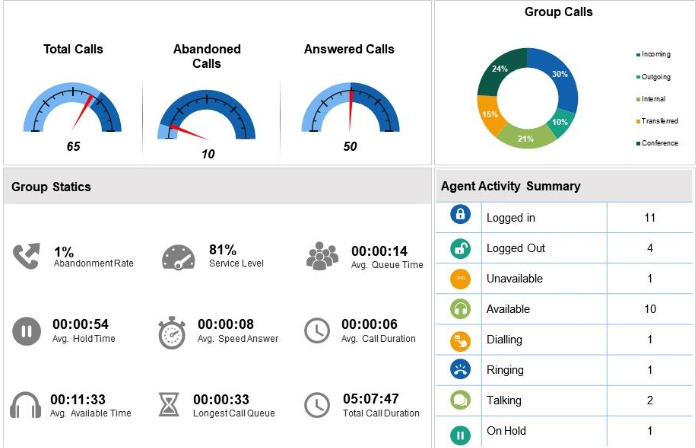Select the Transferred legend entry

656,121
